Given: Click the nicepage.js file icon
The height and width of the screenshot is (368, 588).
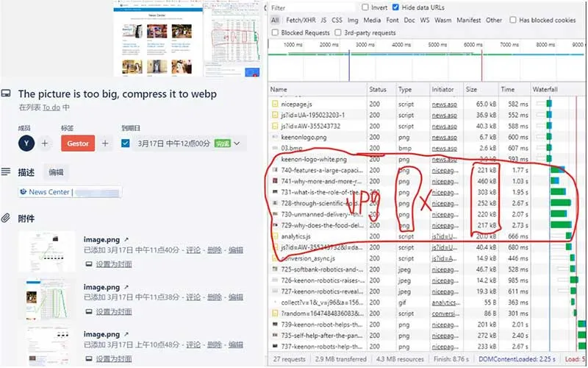Looking at the screenshot, I should [x=276, y=105].
